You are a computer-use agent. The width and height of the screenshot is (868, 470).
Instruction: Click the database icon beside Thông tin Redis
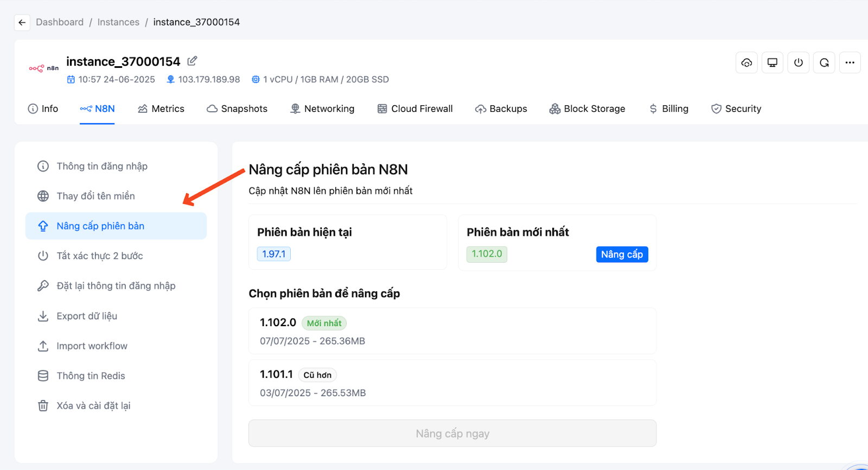[43, 376]
